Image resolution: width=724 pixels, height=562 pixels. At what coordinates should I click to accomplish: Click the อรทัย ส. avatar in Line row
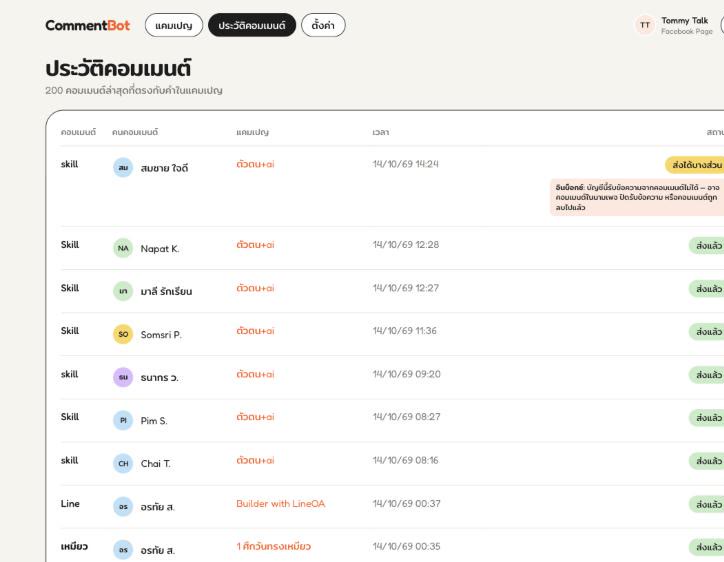click(123, 507)
